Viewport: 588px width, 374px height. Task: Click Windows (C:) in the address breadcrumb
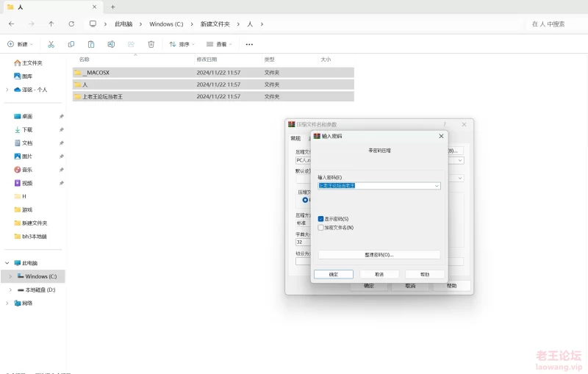click(166, 24)
